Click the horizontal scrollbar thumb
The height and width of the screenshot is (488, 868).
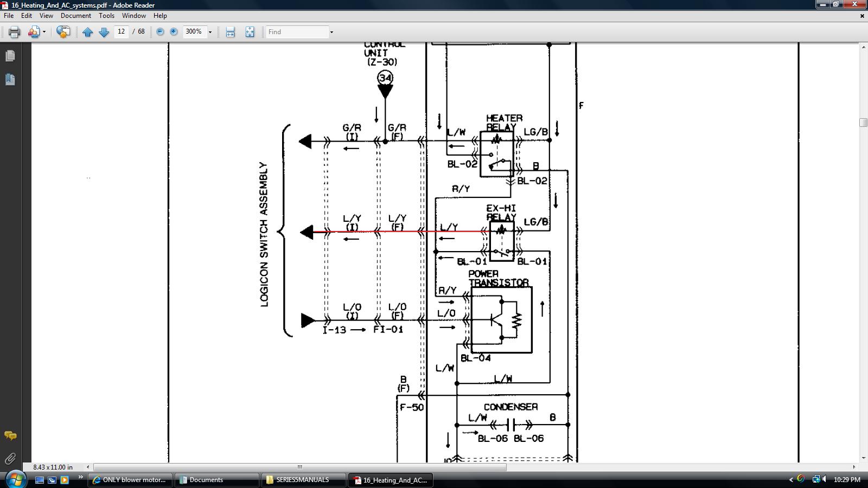point(299,467)
